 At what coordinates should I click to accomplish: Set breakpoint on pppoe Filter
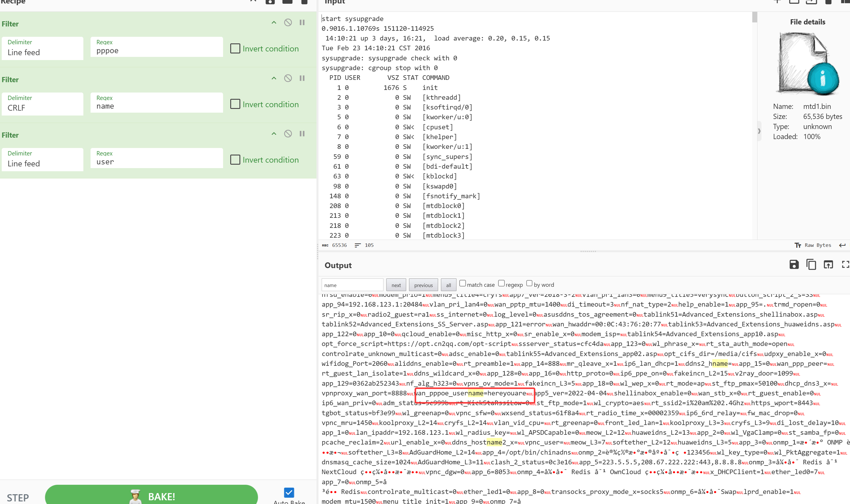(x=302, y=22)
